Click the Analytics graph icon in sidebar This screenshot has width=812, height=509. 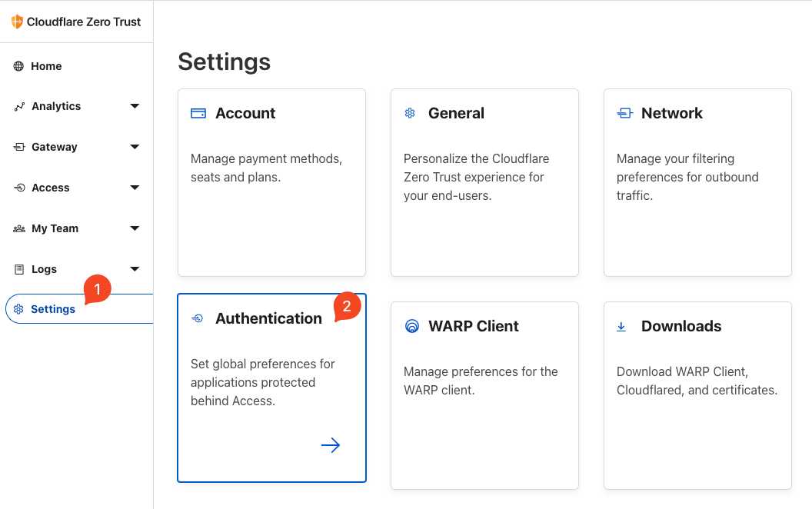19,107
